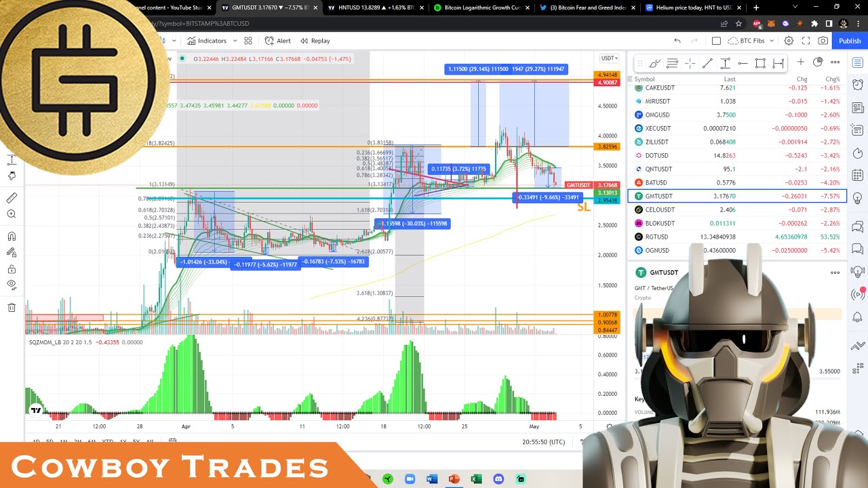868x488 pixels.
Task: Undo the last chart action
Action: [677, 41]
